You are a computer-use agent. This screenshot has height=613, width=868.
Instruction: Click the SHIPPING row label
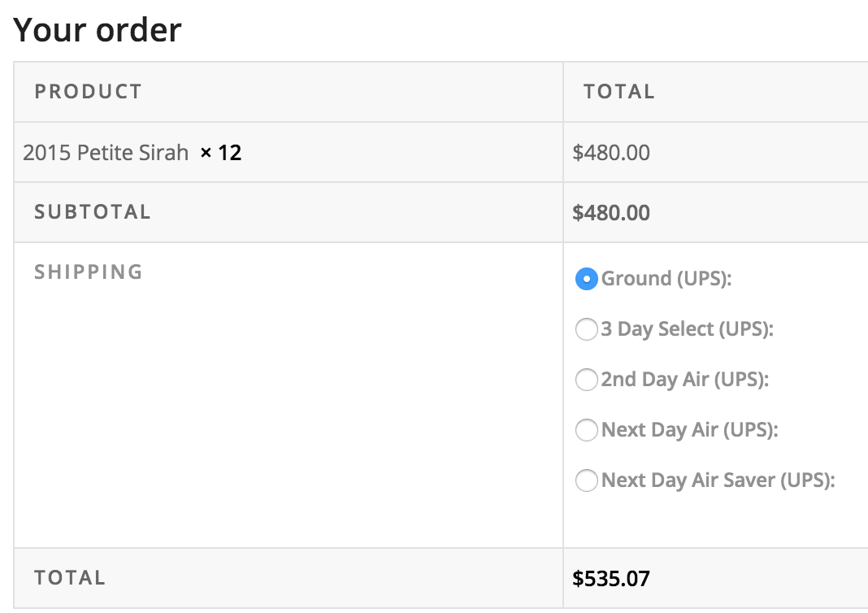(x=89, y=272)
